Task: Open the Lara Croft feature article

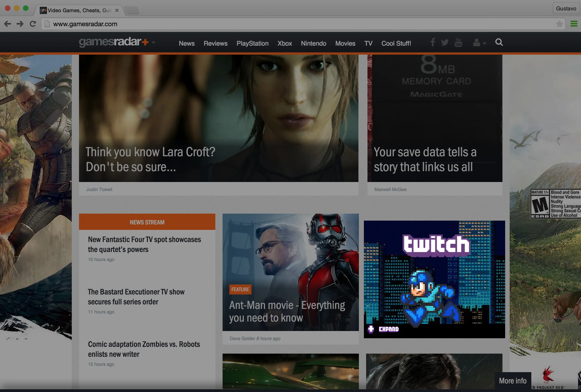Action: (x=150, y=159)
